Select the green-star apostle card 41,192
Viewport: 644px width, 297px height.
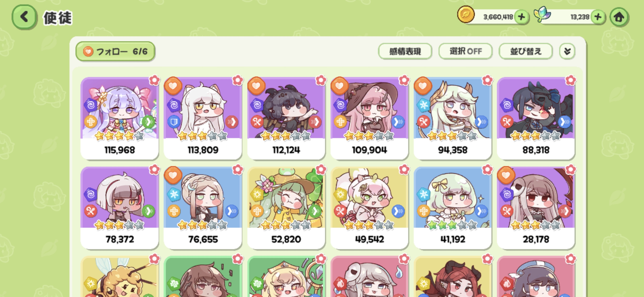[453, 207]
